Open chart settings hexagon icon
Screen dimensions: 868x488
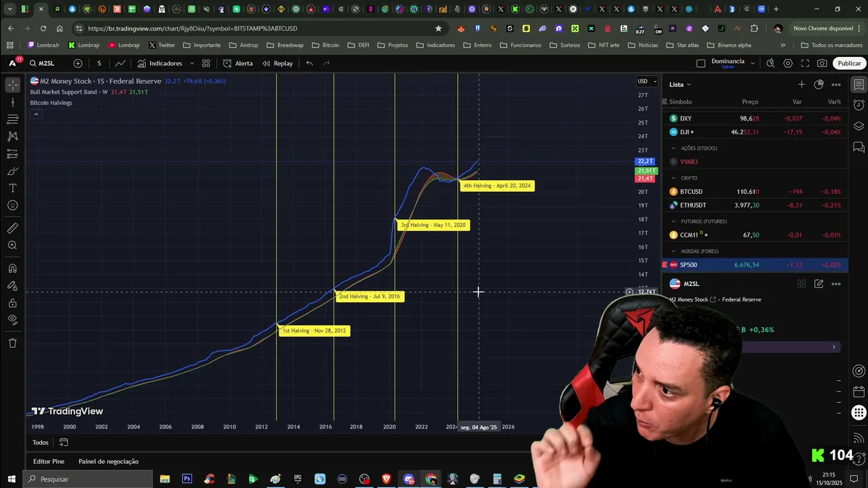[788, 63]
